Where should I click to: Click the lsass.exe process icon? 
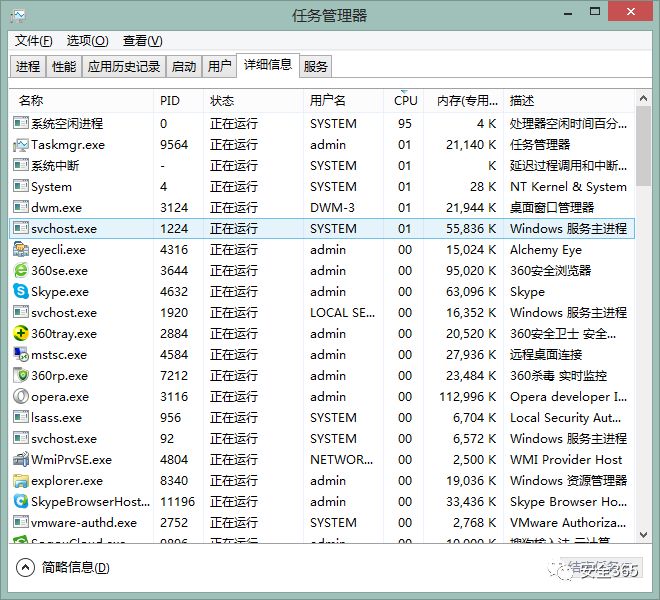(x=21, y=418)
